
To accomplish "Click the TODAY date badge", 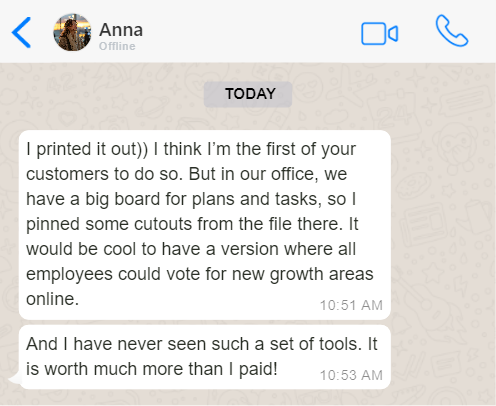I will tap(248, 94).
